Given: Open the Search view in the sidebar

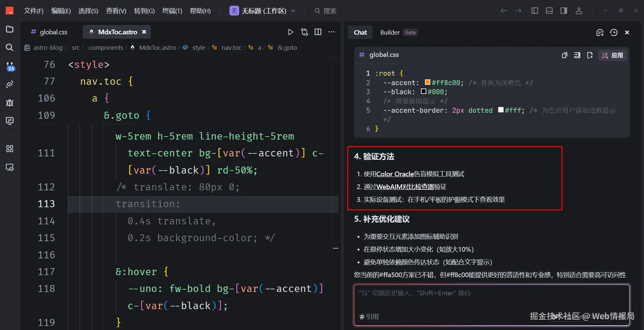Looking at the screenshot, I should tap(9, 47).
